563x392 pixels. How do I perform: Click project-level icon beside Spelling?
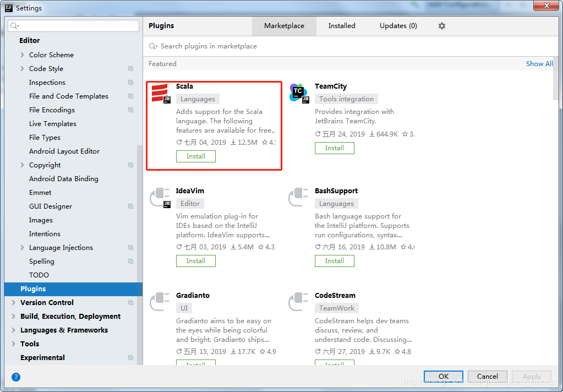tap(130, 261)
